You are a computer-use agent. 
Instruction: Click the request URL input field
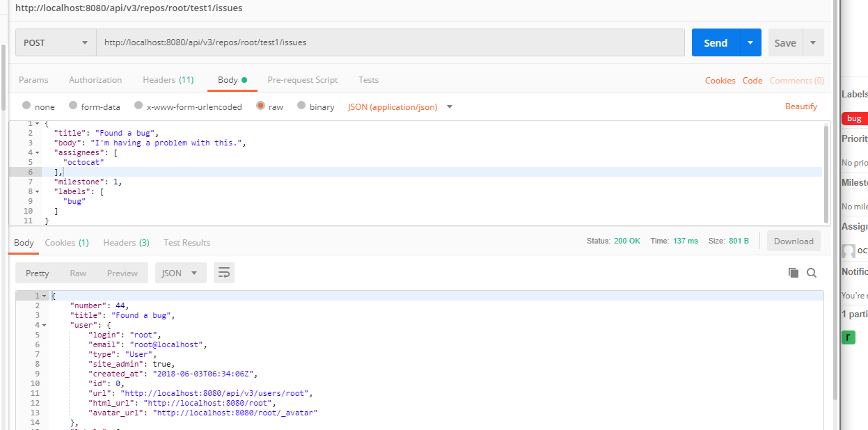pyautogui.click(x=390, y=42)
